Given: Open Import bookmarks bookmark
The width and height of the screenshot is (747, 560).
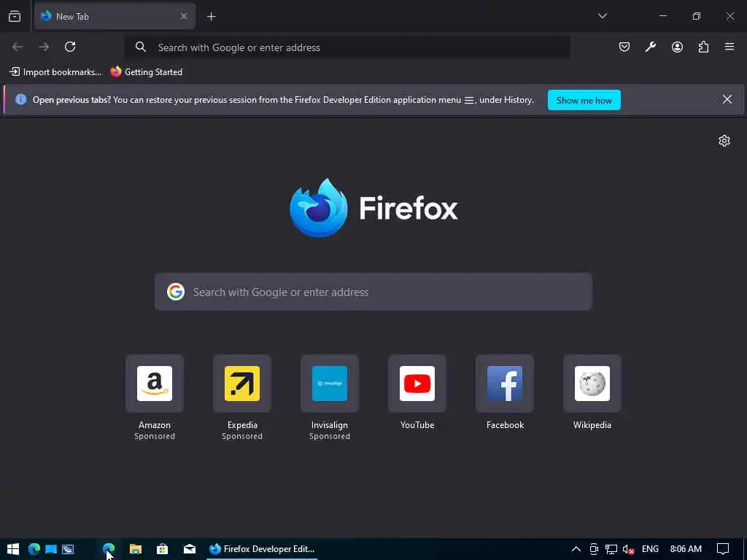Looking at the screenshot, I should click(x=55, y=72).
